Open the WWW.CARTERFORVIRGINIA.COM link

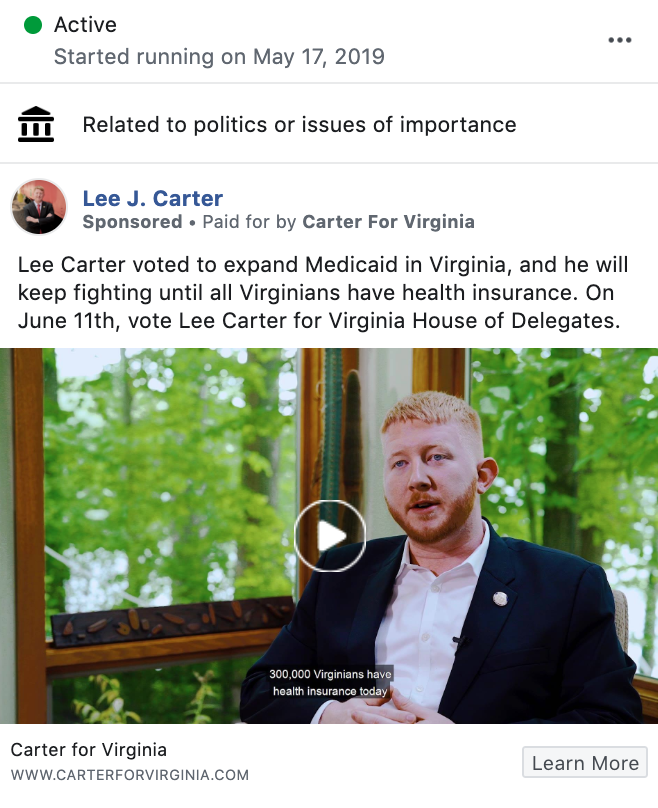pyautogui.click(x=130, y=775)
